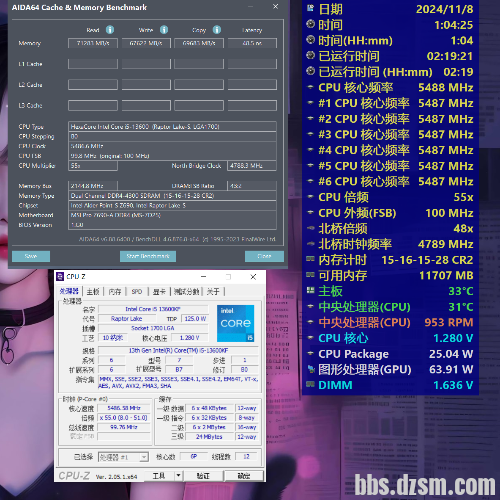500x500 pixels.
Task: Click the icon beside 中央处理器(CPU) 953 RPM
Action: [310, 322]
